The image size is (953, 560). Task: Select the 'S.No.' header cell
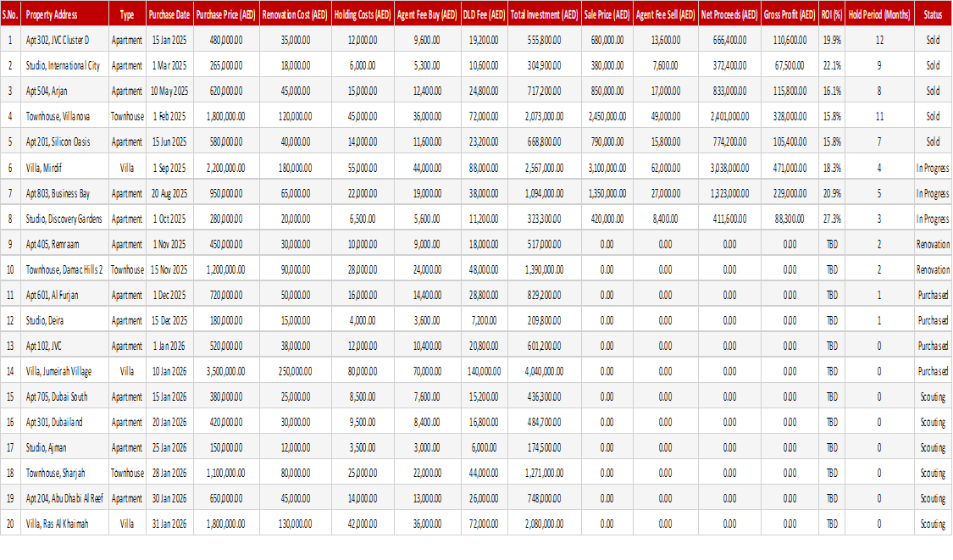10,14
